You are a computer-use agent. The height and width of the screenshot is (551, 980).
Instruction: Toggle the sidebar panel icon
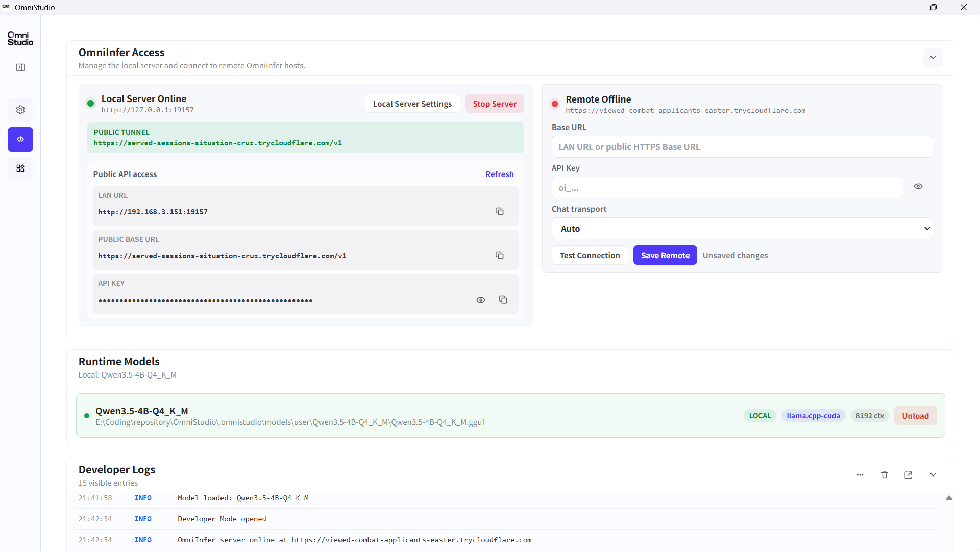click(x=20, y=67)
